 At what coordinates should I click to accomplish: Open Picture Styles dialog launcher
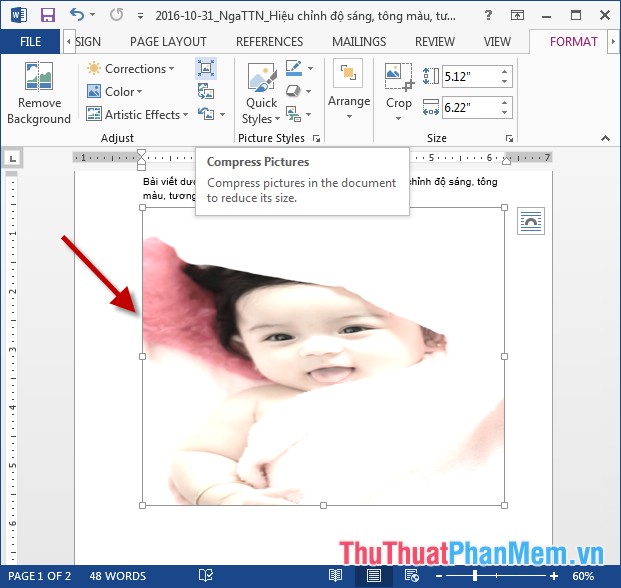click(316, 138)
